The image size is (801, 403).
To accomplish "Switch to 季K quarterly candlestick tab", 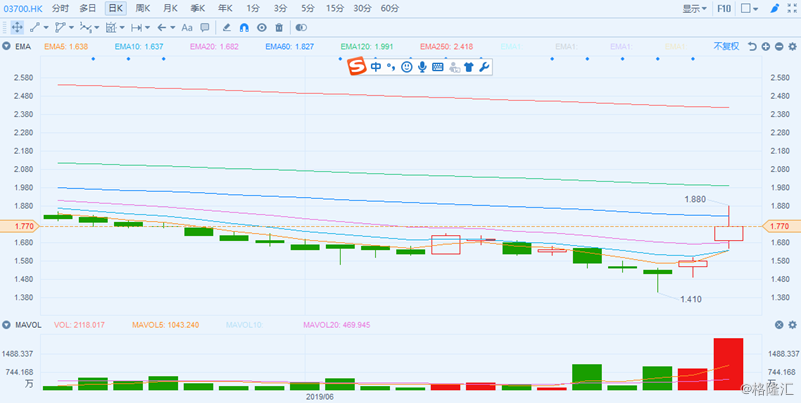I will tap(198, 8).
